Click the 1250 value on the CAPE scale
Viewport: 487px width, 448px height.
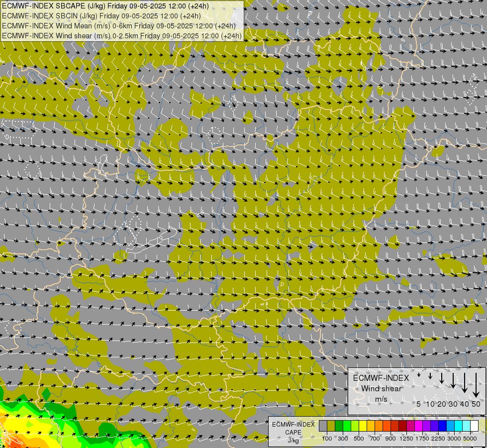[x=406, y=439]
